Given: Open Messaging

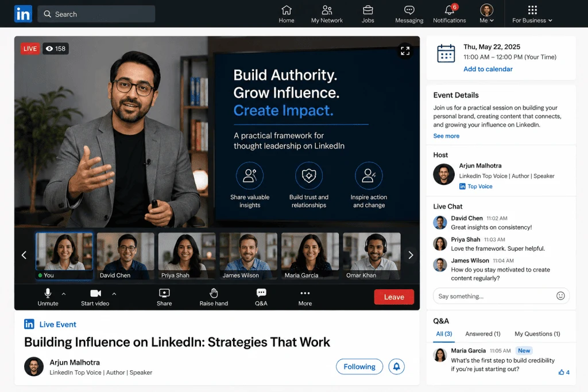Looking at the screenshot, I should tap(409, 14).
